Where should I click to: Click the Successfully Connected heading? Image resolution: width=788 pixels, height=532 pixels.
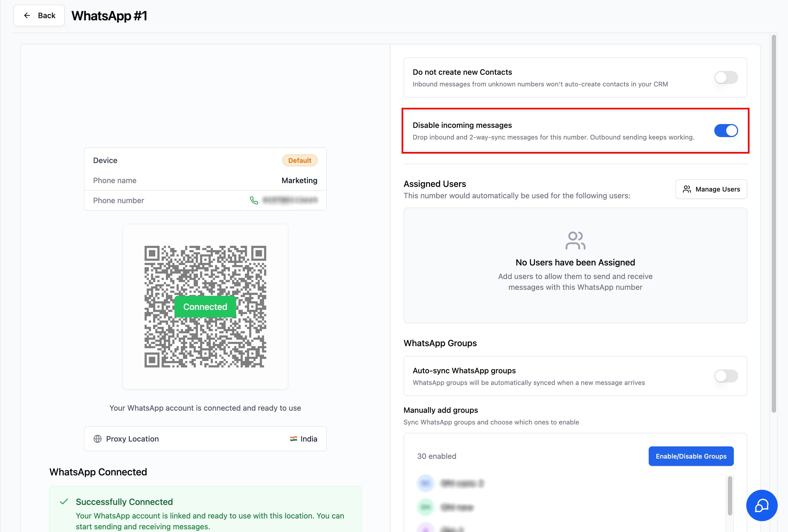[x=124, y=502]
